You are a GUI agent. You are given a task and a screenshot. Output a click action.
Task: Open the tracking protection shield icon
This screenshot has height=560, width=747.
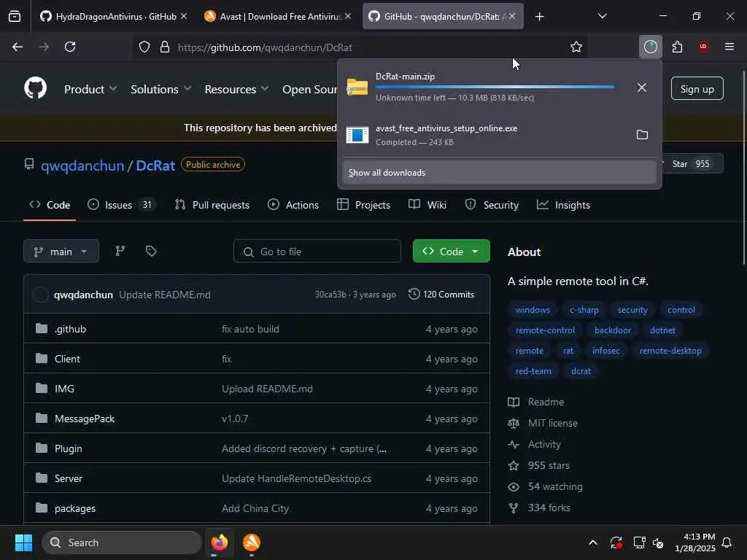point(144,47)
